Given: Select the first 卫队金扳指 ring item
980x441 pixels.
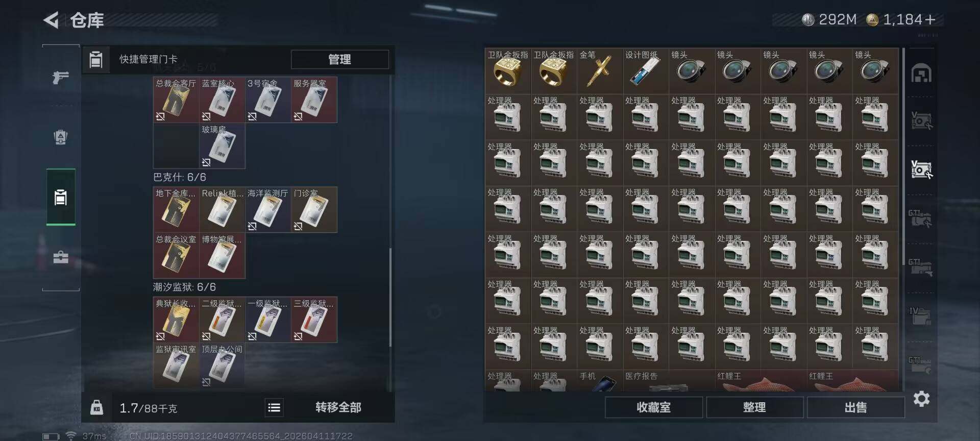Looking at the screenshot, I should 508,71.
